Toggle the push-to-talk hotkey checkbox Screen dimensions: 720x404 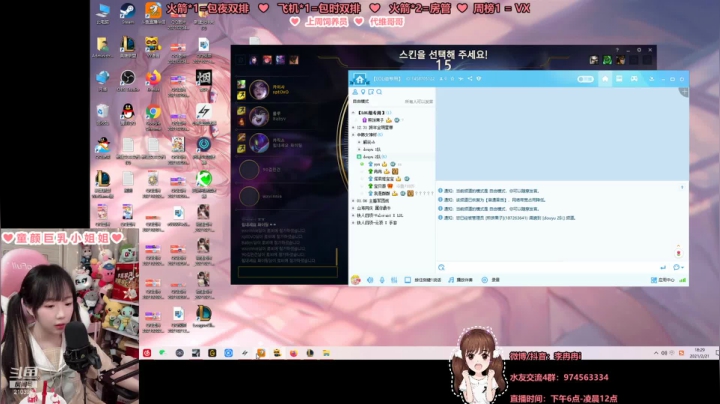(x=407, y=280)
